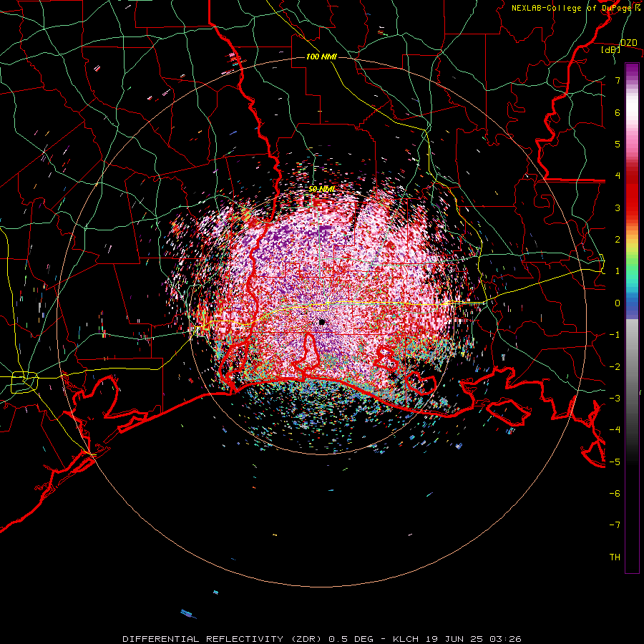644x644 pixels.
Task: Click the 1 dB scale tick label
Action: [618, 271]
